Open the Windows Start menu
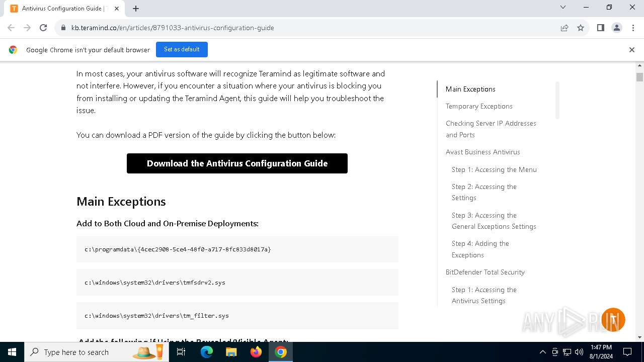This screenshot has width=644, height=362. coord(12,352)
